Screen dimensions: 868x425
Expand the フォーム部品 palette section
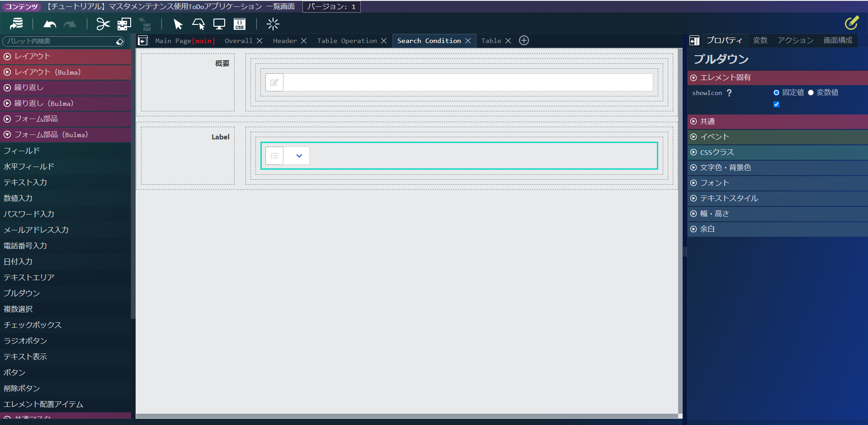(x=66, y=119)
